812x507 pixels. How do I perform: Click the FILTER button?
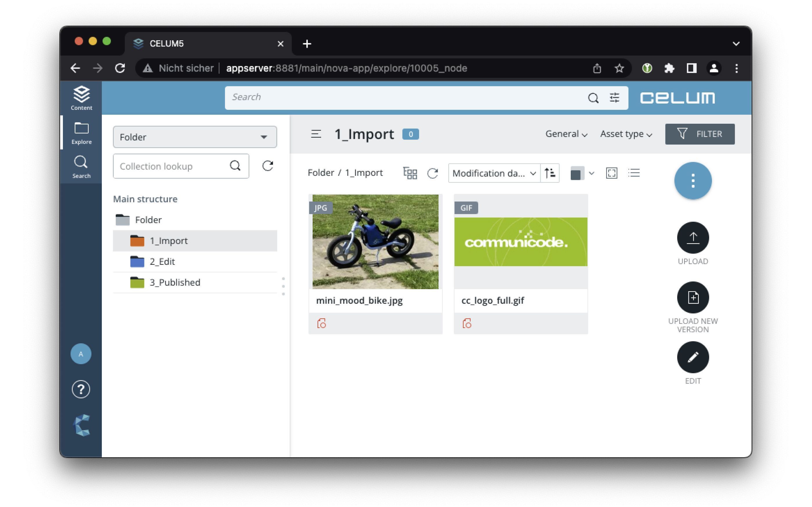(x=699, y=134)
